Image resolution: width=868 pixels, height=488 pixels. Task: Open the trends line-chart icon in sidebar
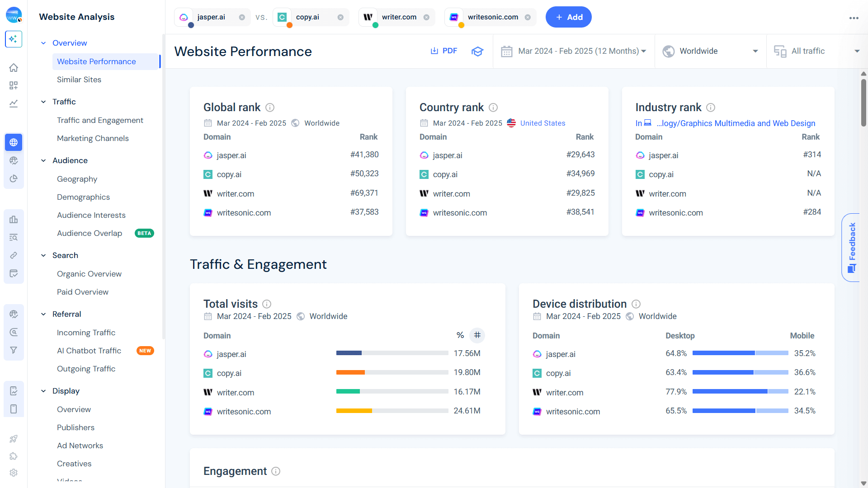click(x=14, y=103)
